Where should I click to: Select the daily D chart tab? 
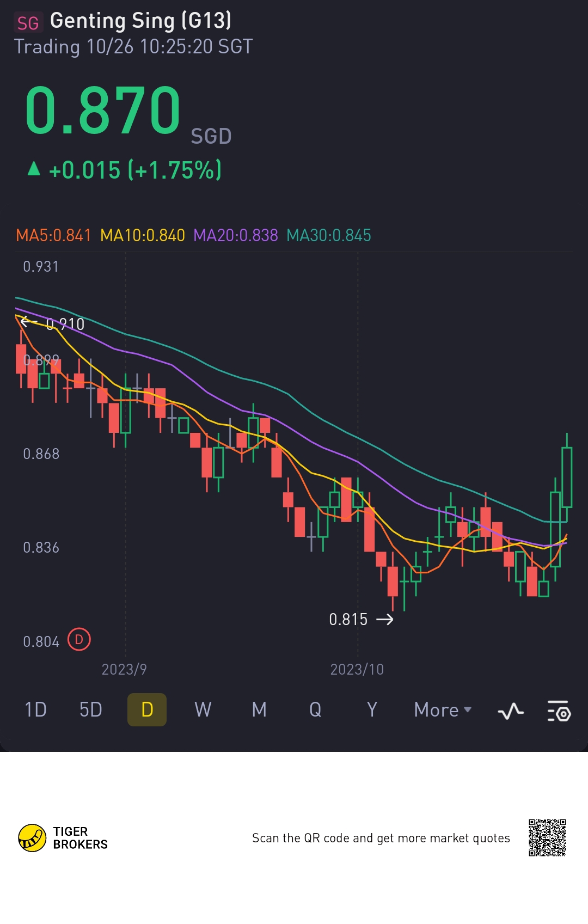point(147,709)
